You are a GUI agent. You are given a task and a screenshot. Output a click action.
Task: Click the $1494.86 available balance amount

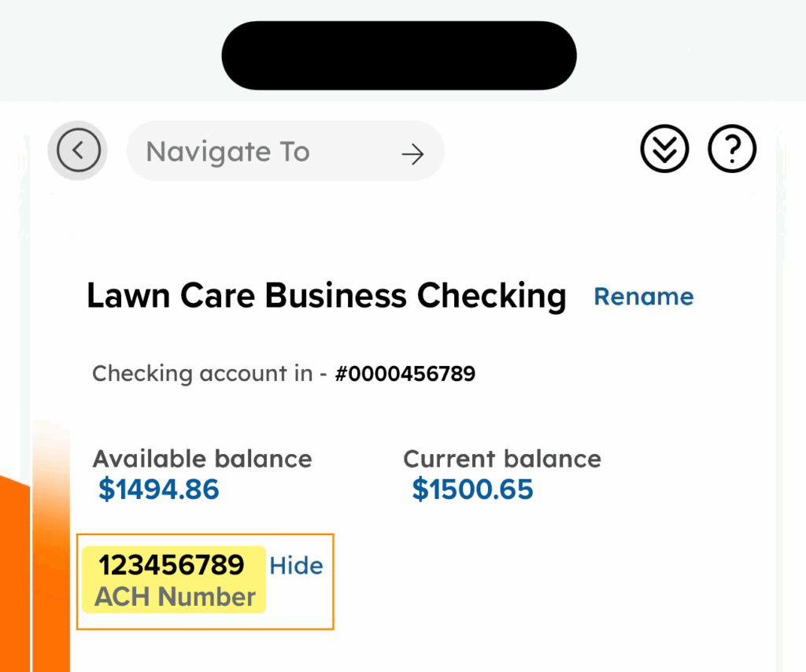(158, 489)
